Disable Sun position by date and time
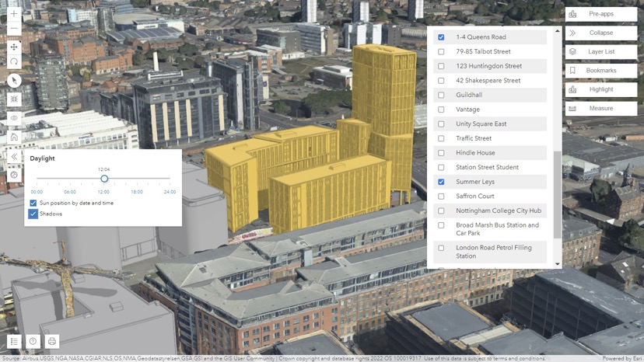Viewport: 644px width, 362px height. [33, 203]
